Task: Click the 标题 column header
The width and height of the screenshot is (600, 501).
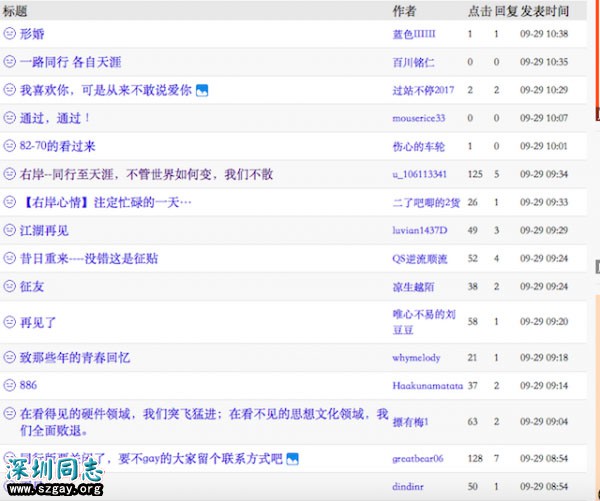Action: pos(15,11)
